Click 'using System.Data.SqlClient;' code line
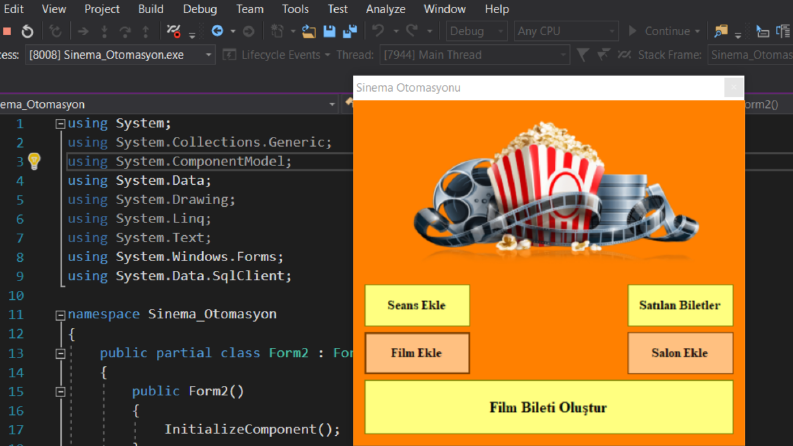Viewport: 793px width, 446px height. pos(180,276)
